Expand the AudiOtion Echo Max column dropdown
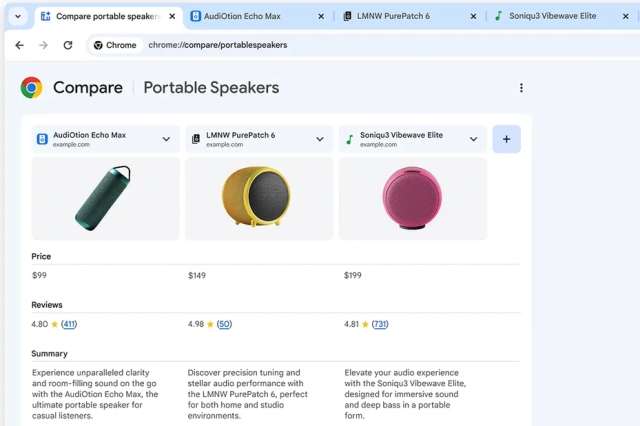Image resolution: width=640 pixels, height=426 pixels. 166,139
